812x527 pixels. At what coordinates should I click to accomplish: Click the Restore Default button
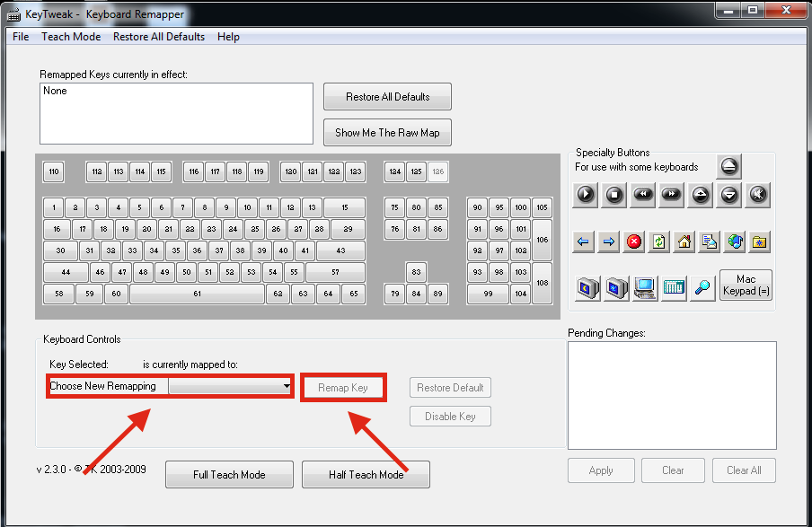(x=450, y=388)
